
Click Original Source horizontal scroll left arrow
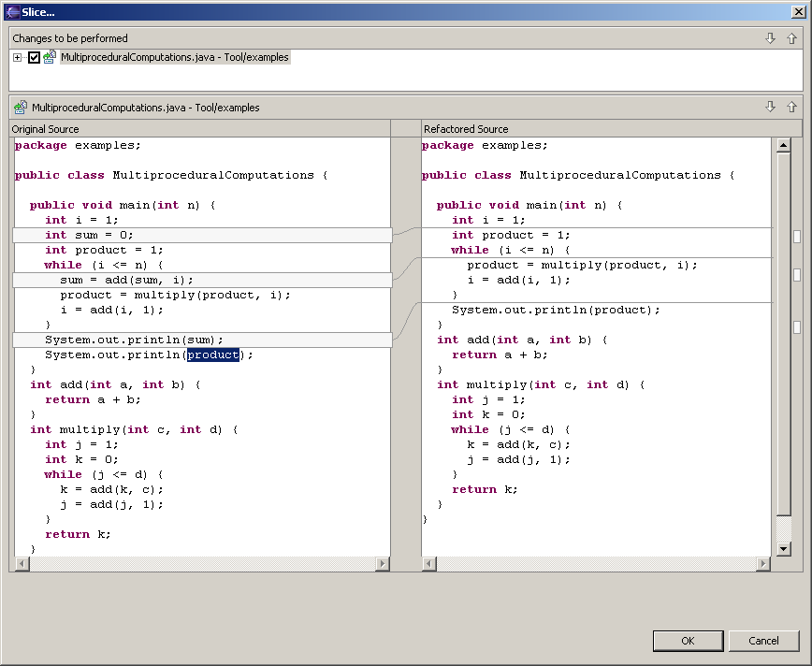tap(22, 563)
